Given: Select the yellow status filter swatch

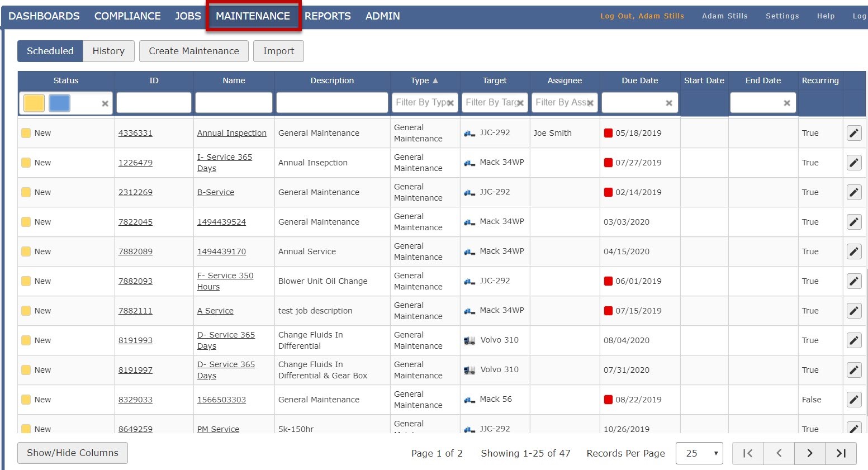Looking at the screenshot, I should click(x=34, y=103).
